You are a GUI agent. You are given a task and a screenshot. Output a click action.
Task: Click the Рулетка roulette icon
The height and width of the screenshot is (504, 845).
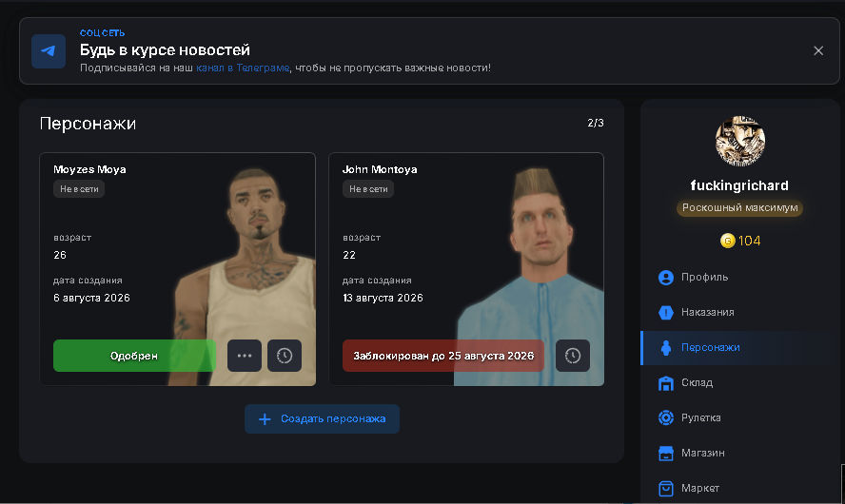click(x=666, y=417)
